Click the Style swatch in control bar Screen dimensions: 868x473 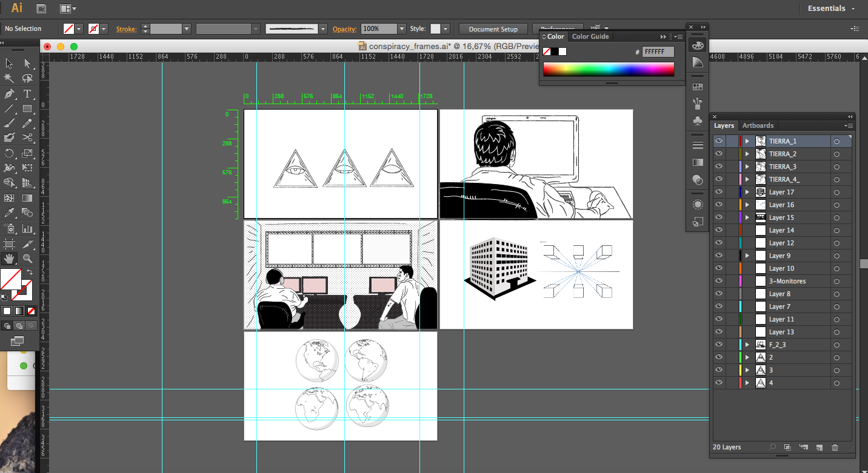(x=435, y=28)
